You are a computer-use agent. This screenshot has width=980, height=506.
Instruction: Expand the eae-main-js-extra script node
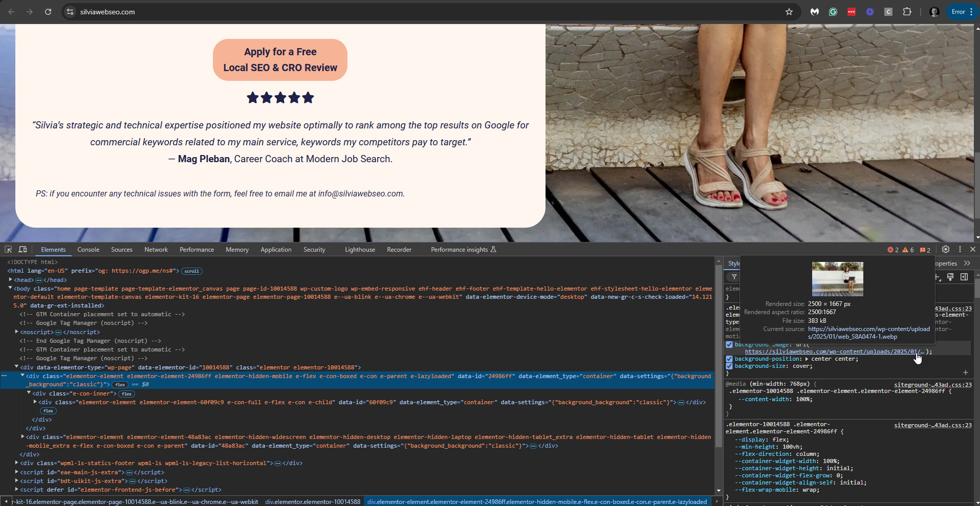16,472
